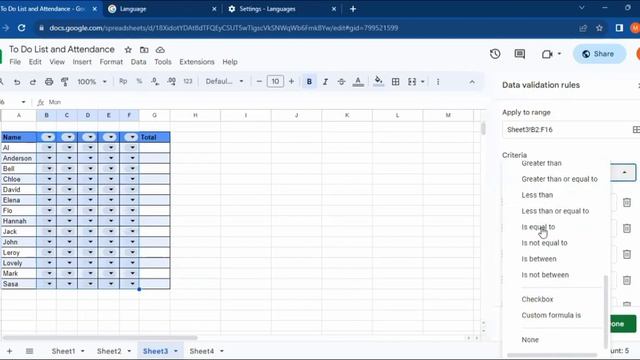This screenshot has width=640, height=360.
Task: Click the Print icon
Action: point(49,82)
